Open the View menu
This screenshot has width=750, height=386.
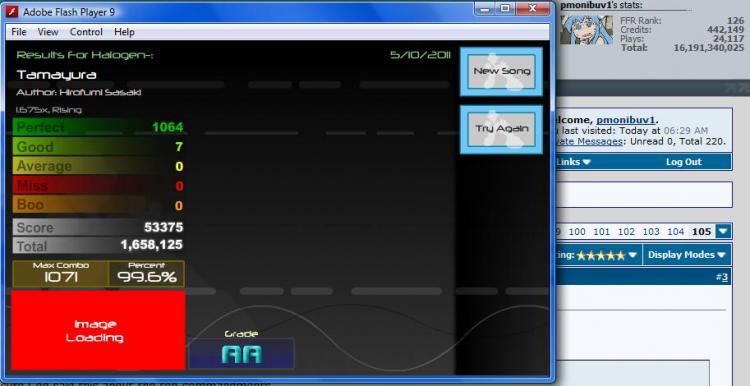tap(48, 32)
